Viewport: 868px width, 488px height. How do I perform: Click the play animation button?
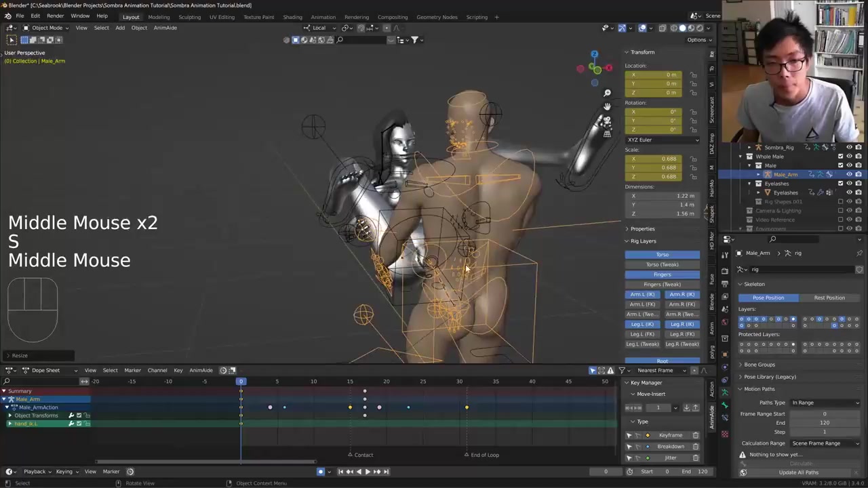368,472
